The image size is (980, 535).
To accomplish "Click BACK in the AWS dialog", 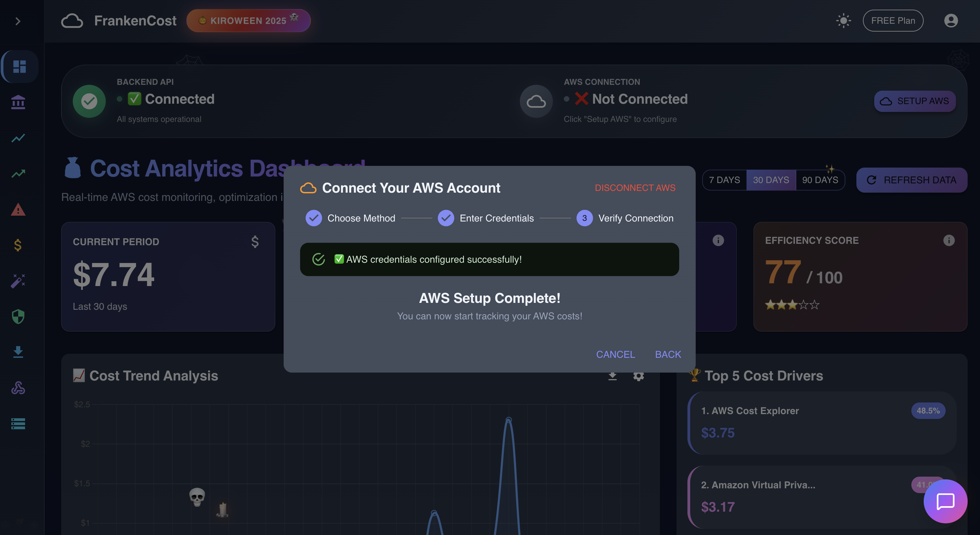I will coord(668,354).
